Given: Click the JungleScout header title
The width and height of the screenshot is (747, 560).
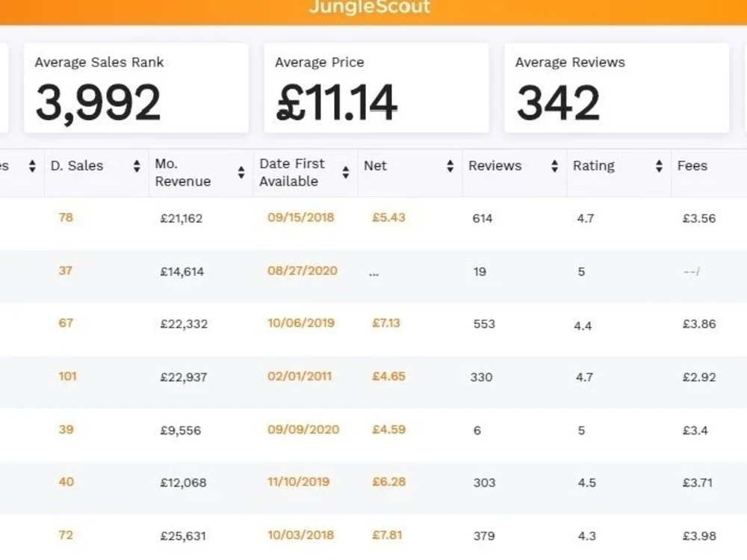Looking at the screenshot, I should [x=370, y=7].
